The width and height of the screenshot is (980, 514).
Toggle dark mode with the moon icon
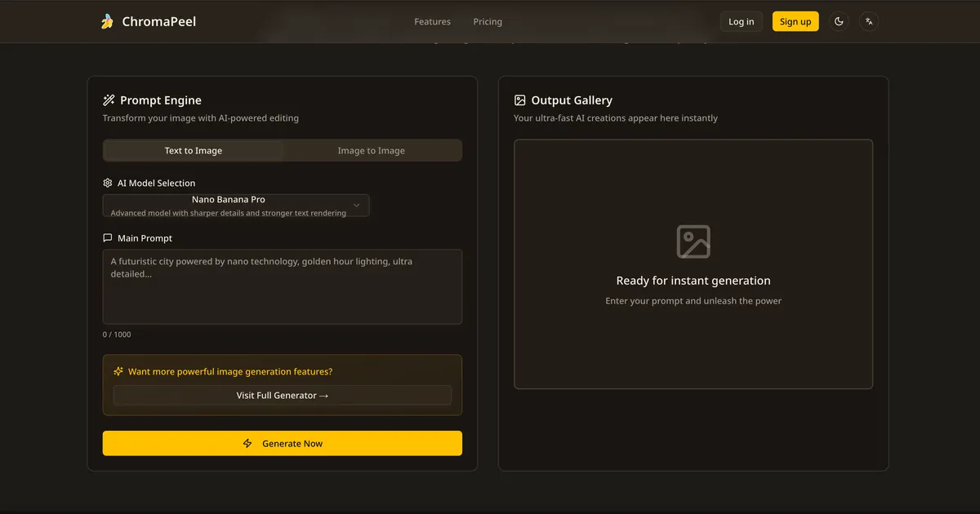click(839, 22)
